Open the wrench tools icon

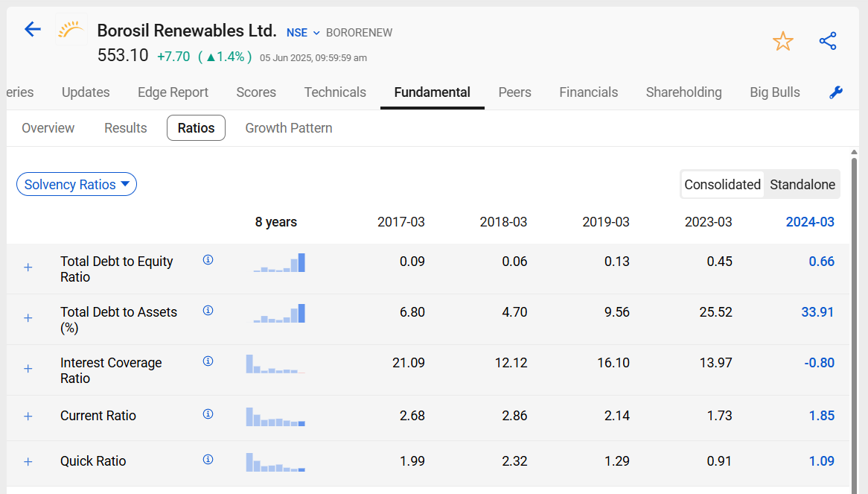836,92
